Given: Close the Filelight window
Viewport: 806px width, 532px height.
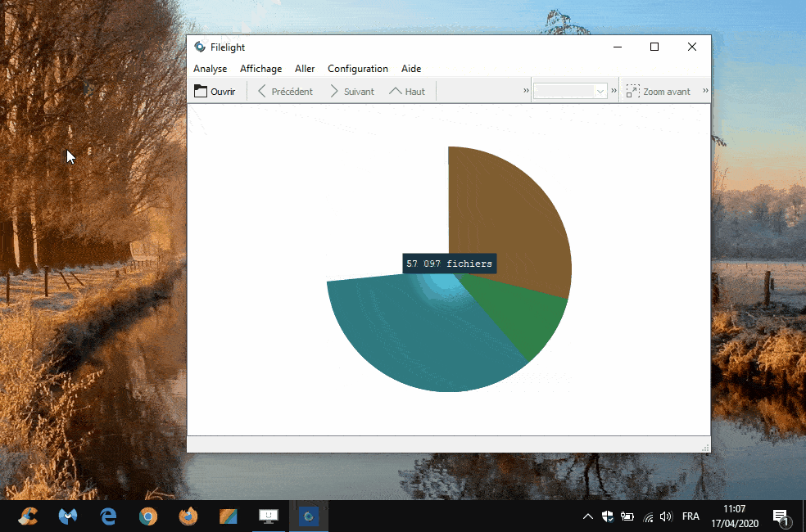Looking at the screenshot, I should (692, 47).
